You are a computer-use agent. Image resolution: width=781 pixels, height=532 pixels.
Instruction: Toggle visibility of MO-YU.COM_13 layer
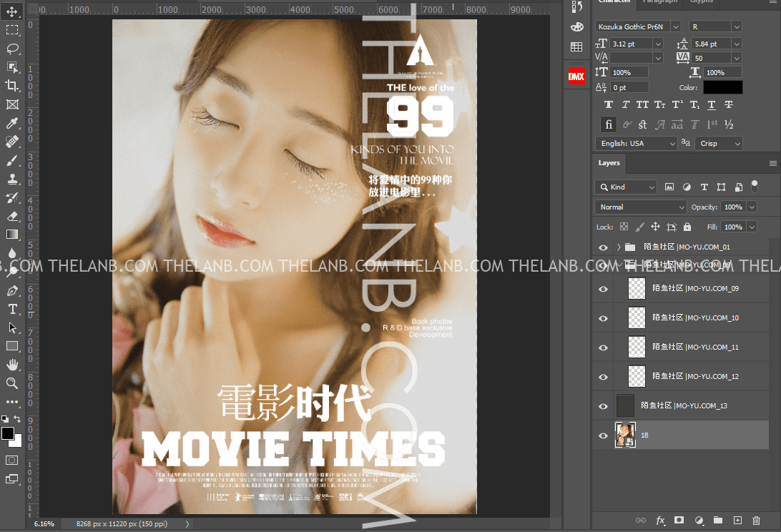tap(603, 405)
